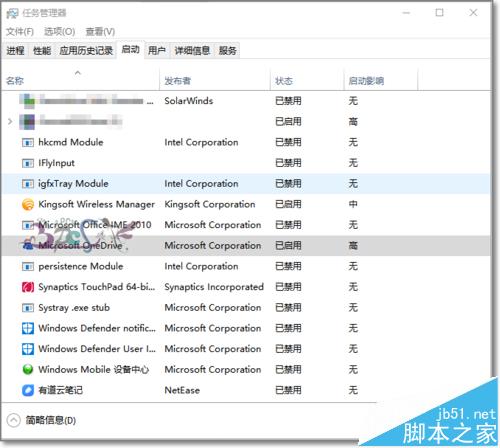500x448 pixels.
Task: Open the 查看(V) menu
Action: 100,32
